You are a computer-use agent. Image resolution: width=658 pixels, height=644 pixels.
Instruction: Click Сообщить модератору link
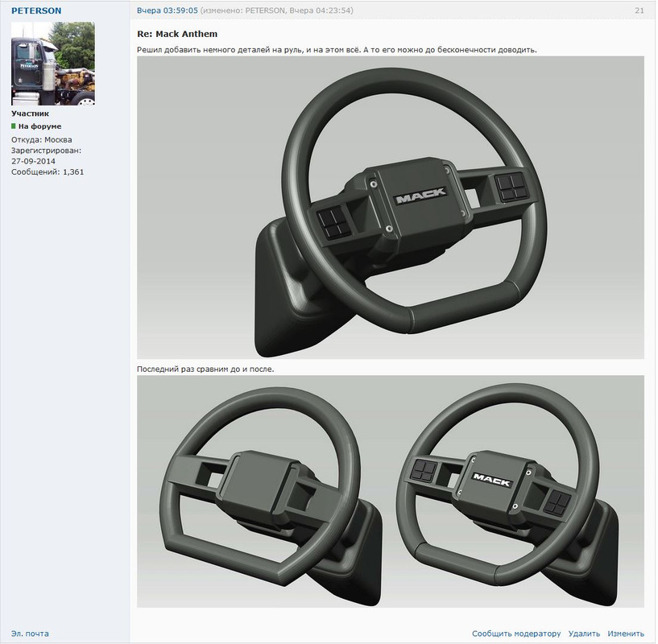tap(516, 634)
